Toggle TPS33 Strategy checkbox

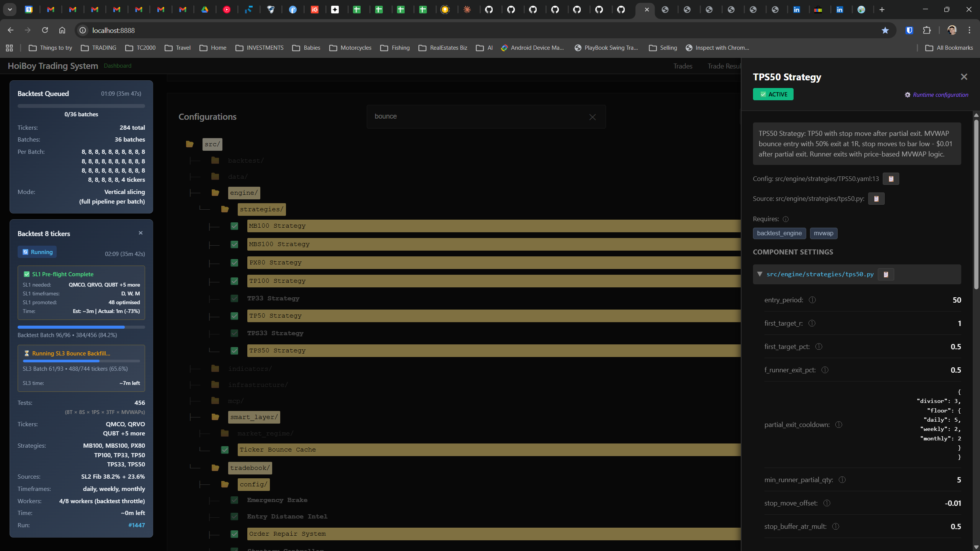[234, 333]
